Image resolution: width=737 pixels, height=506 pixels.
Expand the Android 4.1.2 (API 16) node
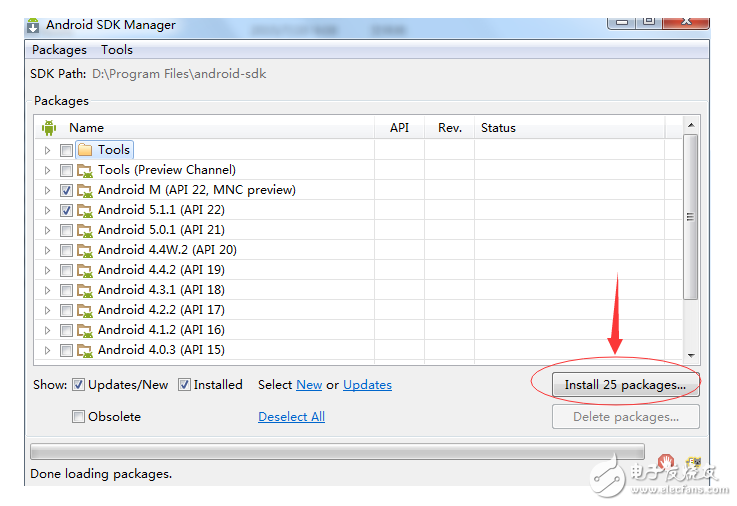tap(47, 330)
